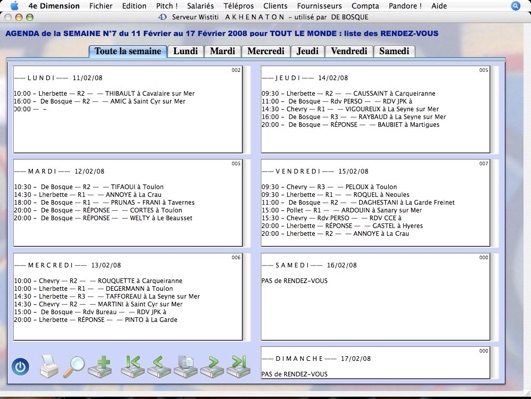Click the duplicate pages icon in toolbar
Image resolution: width=531 pixels, height=399 pixels.
[x=186, y=366]
